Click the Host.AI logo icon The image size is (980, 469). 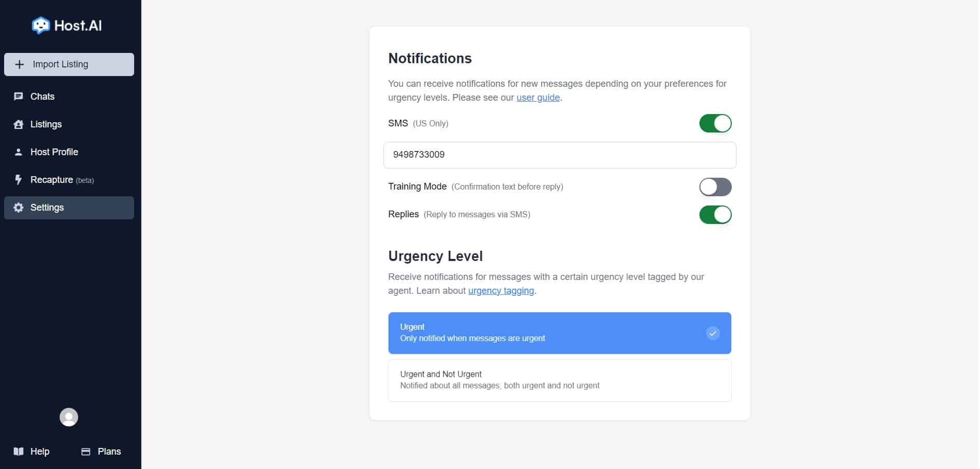coord(41,25)
